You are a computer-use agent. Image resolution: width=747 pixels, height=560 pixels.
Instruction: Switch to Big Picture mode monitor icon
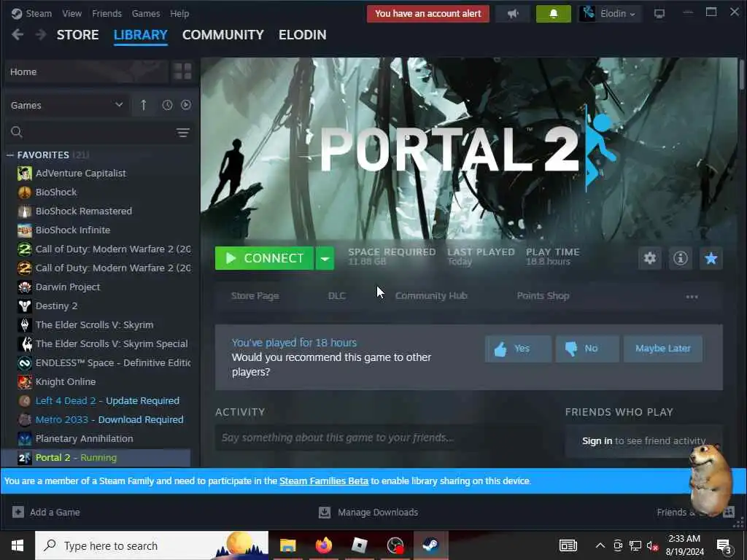(x=659, y=14)
